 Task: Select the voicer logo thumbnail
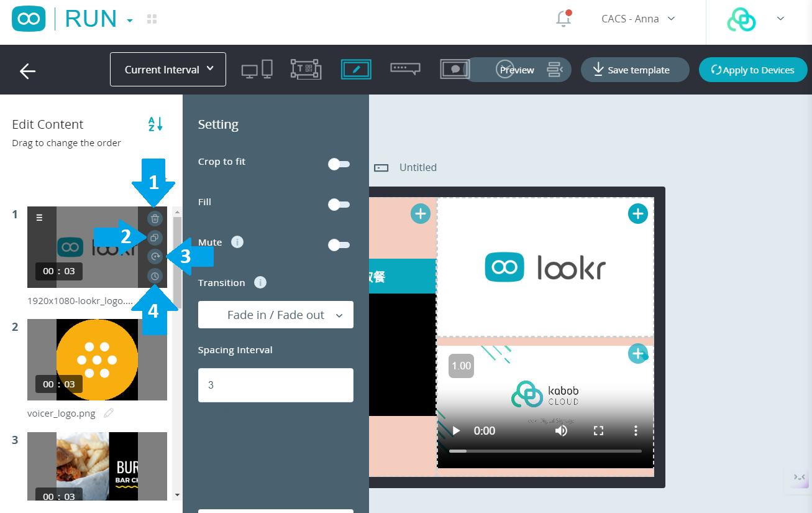coord(97,359)
